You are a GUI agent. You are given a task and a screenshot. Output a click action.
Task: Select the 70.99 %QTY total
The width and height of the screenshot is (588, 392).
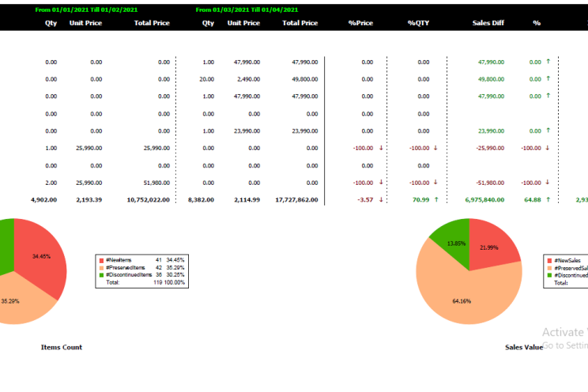coord(420,200)
